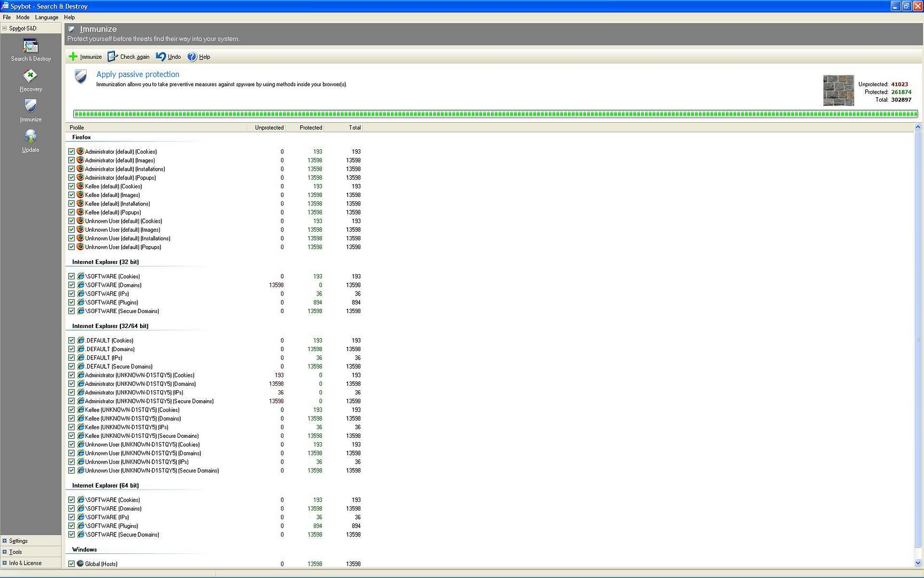Sort by the Unprotected column header

(x=266, y=127)
